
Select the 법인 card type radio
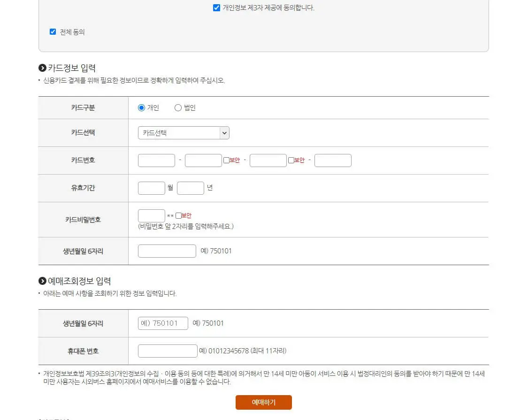pyautogui.click(x=178, y=107)
